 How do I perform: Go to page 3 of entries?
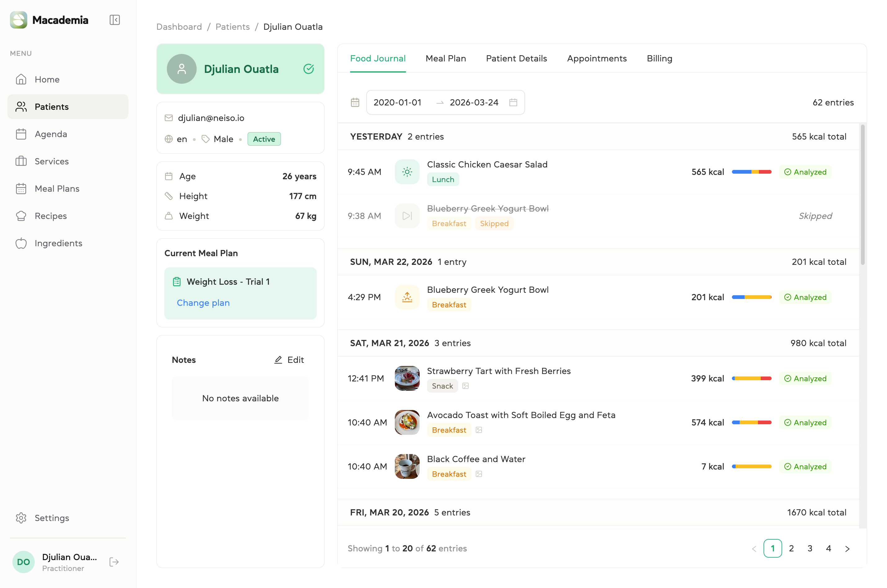pos(809,549)
